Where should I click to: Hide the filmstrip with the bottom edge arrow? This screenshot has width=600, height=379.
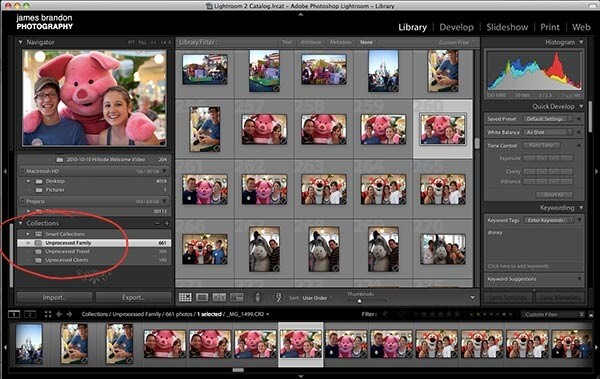coord(300,376)
